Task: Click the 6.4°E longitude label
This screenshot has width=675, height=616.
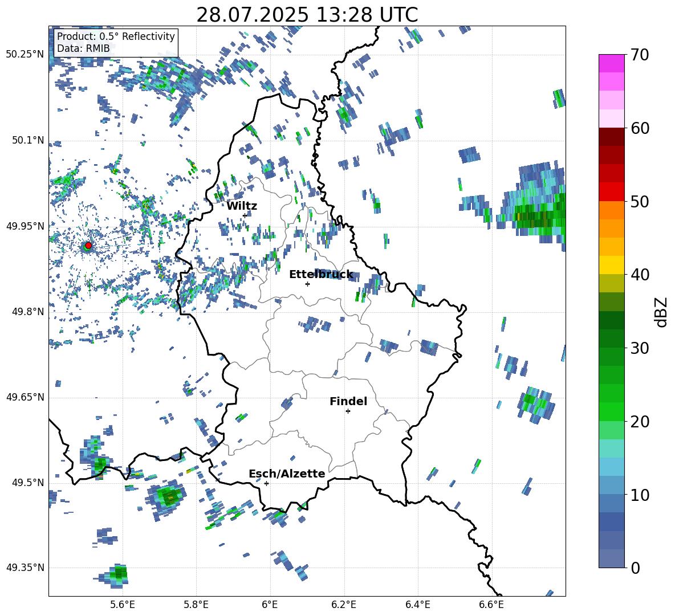Action: pyautogui.click(x=417, y=605)
